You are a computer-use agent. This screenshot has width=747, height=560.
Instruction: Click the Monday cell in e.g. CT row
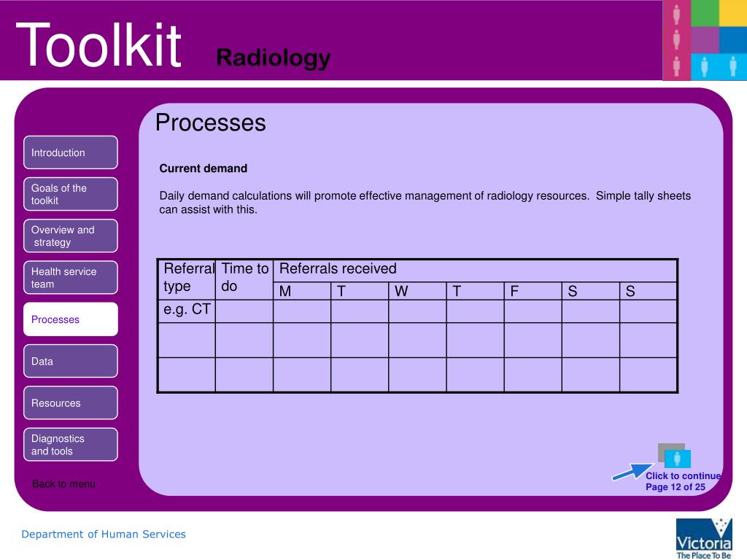(x=302, y=311)
